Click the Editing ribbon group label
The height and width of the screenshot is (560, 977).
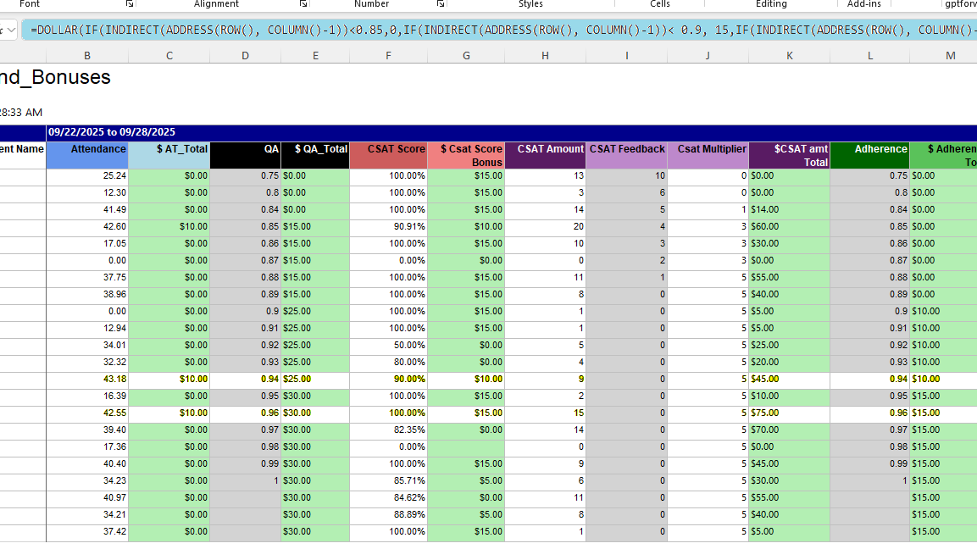pos(772,4)
